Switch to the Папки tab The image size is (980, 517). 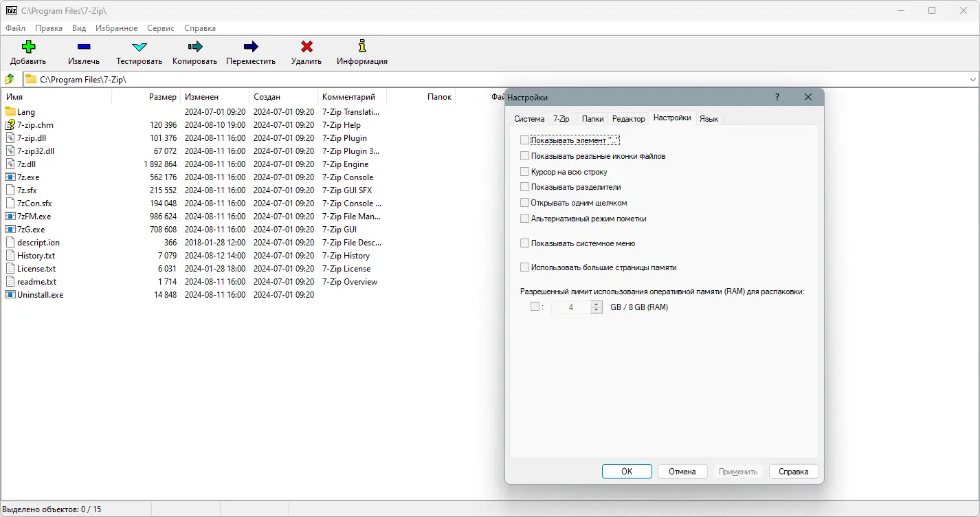coord(593,119)
